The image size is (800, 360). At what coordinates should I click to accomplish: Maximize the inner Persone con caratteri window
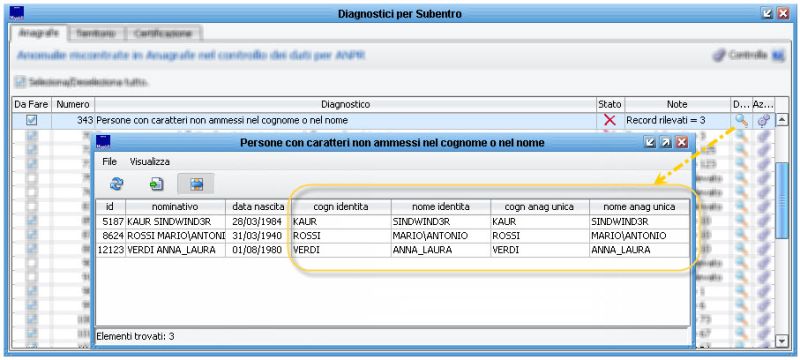[x=665, y=143]
